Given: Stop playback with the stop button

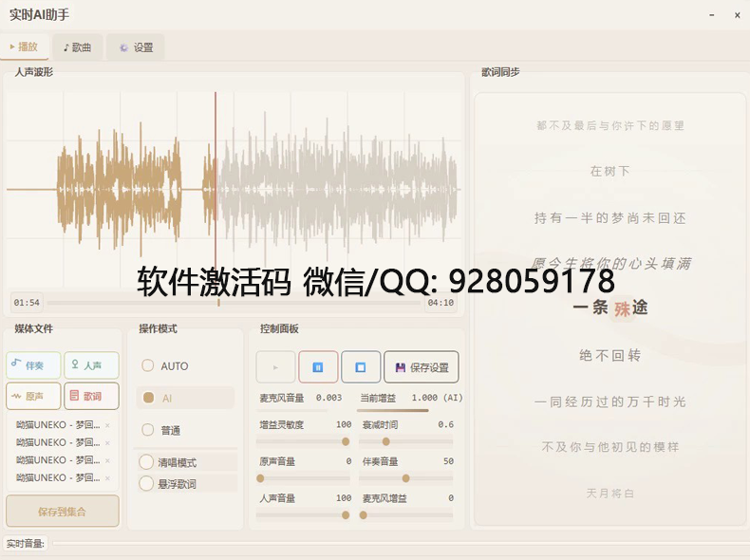Looking at the screenshot, I should click(361, 367).
